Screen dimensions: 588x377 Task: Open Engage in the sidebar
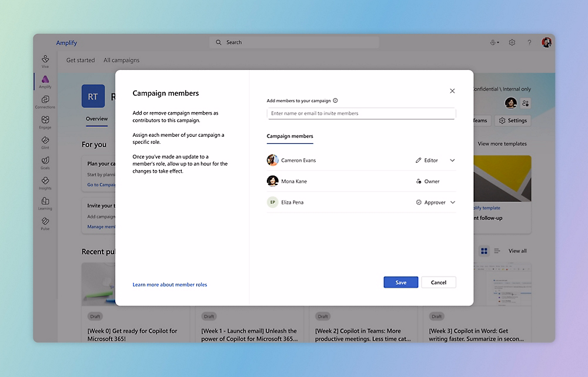[x=45, y=122]
